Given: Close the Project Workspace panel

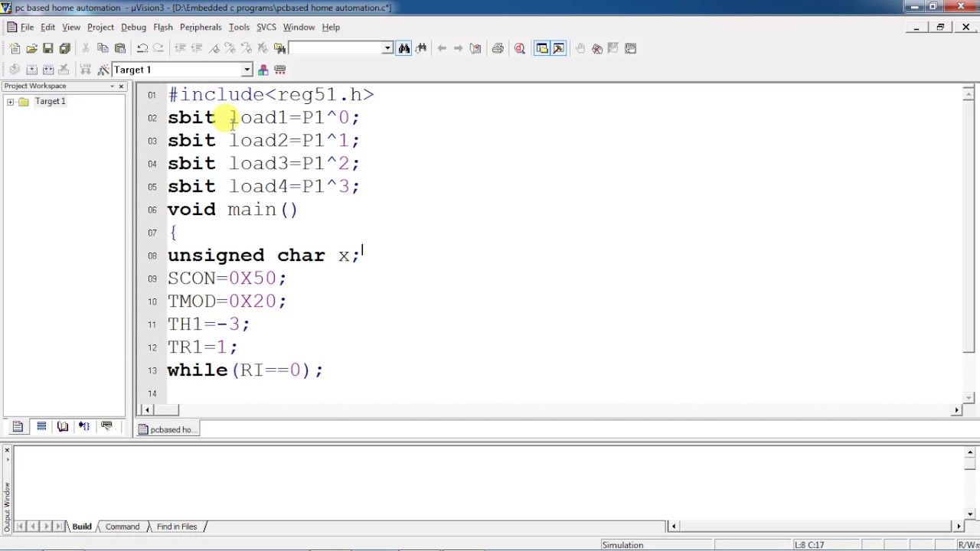Looking at the screenshot, I should pyautogui.click(x=121, y=86).
